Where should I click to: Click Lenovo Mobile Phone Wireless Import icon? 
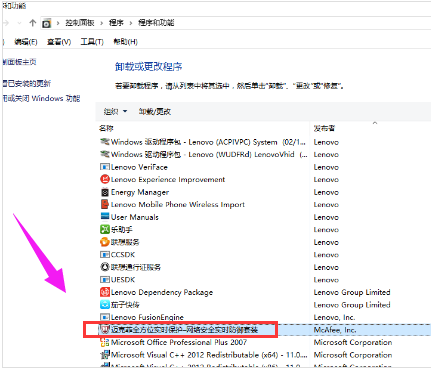[105, 204]
